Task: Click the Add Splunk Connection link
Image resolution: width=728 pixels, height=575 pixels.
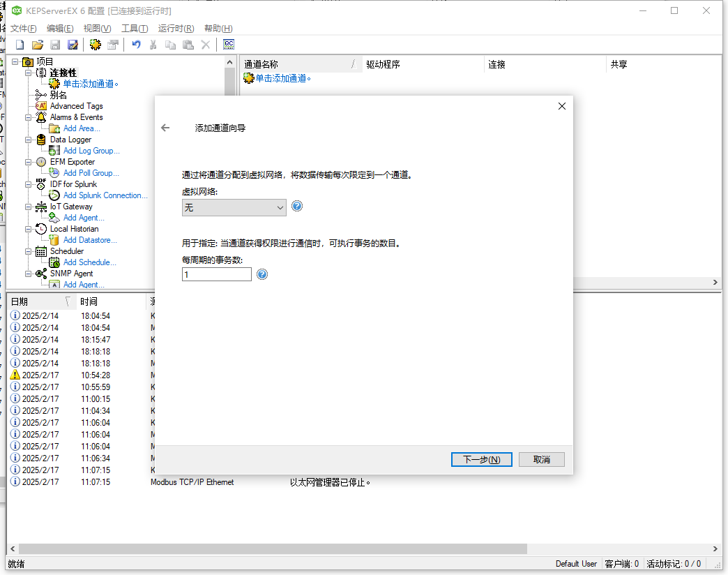Action: pos(105,195)
